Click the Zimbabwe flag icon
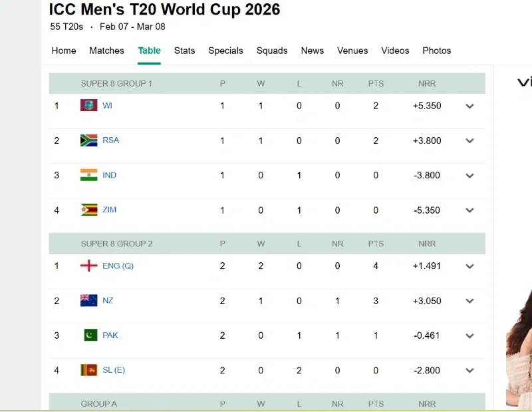 coord(88,210)
